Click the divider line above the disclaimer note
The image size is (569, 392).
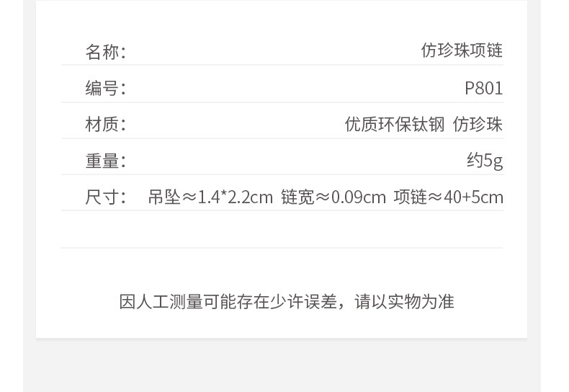pyautogui.click(x=282, y=248)
